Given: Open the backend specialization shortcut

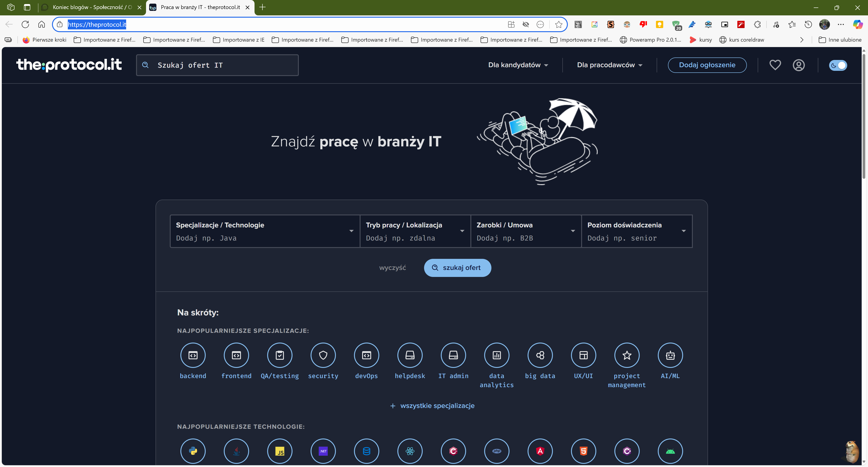Looking at the screenshot, I should (x=193, y=355).
